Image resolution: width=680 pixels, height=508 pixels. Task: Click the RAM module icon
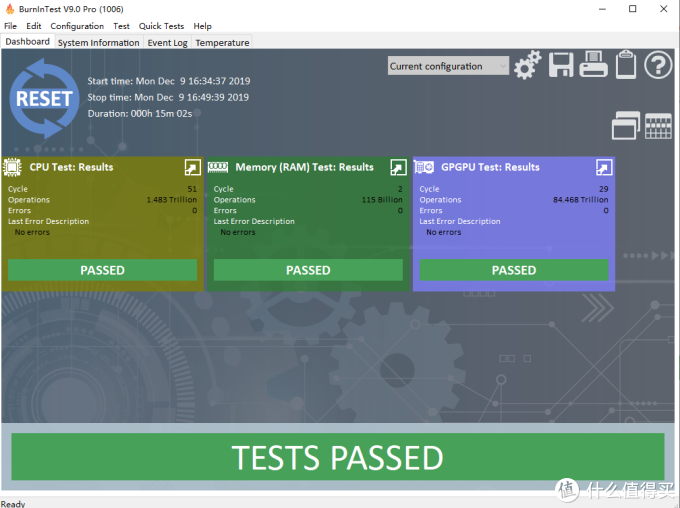coord(218,167)
